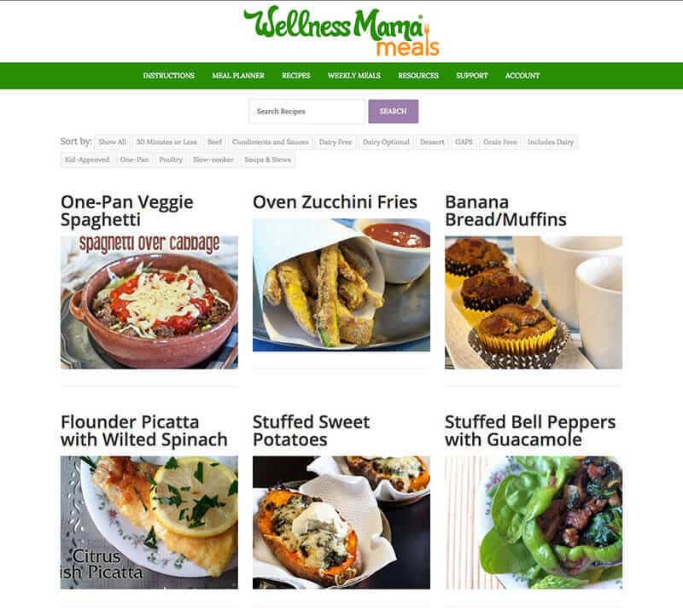Filter by Slow-cooker recipes
Viewport: 683px width, 616px height.
tap(213, 160)
